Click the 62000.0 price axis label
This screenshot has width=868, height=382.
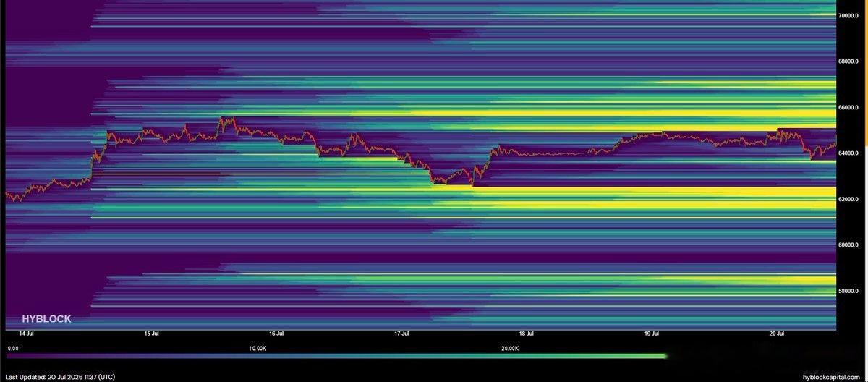tap(849, 199)
